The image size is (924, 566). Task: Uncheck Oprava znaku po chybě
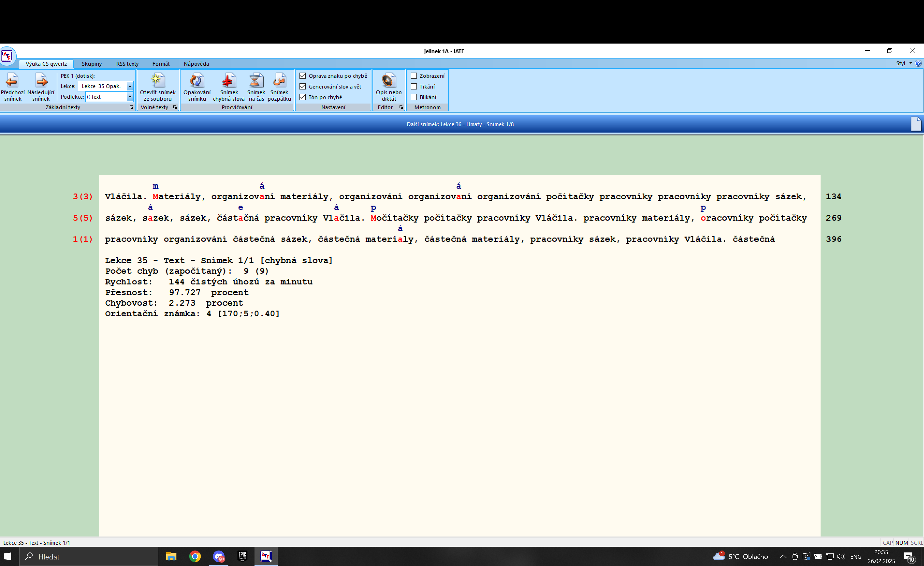pos(303,76)
